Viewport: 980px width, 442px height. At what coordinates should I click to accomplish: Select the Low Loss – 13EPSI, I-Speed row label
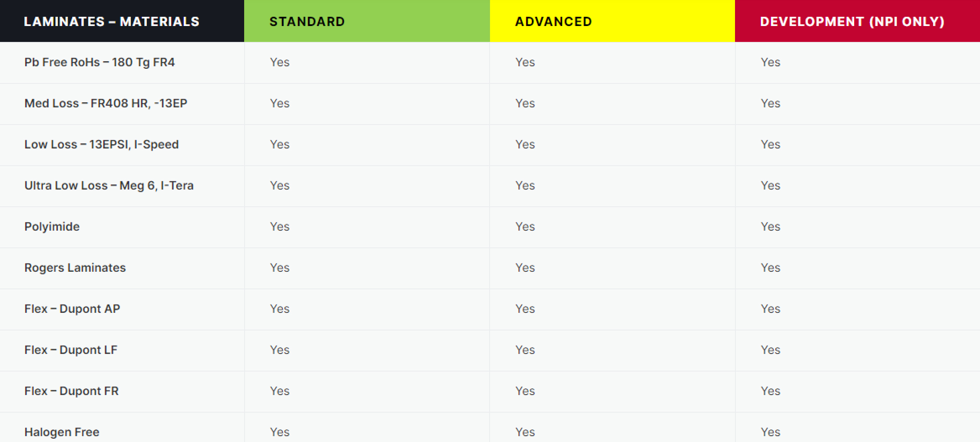pyautogui.click(x=102, y=144)
